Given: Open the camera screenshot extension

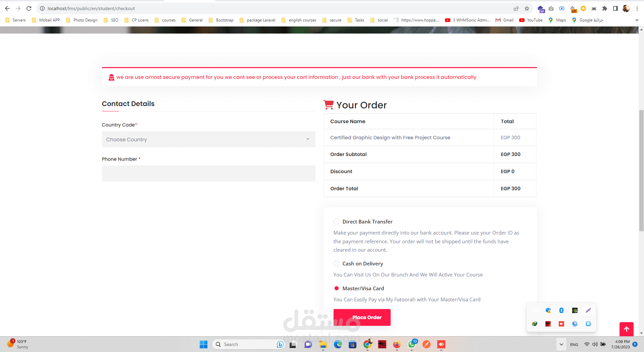Looking at the screenshot, I should tap(551, 8).
